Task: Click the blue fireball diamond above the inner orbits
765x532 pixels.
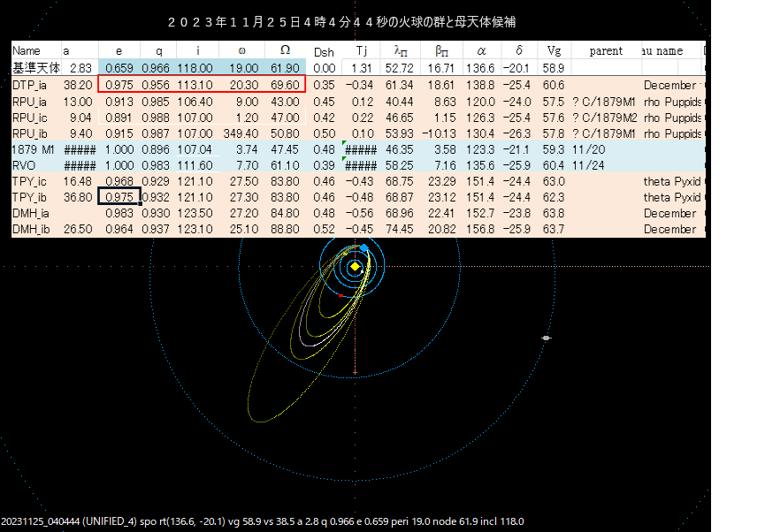Action: [x=363, y=247]
